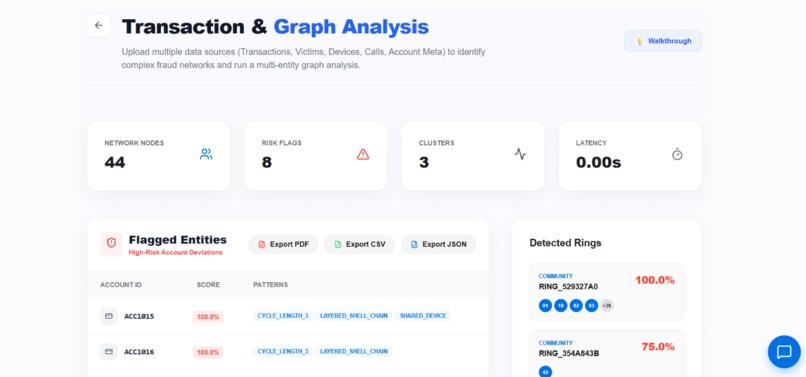The width and height of the screenshot is (806, 377).
Task: Click the CSV file icon in Export CSV
Action: pyautogui.click(x=338, y=245)
